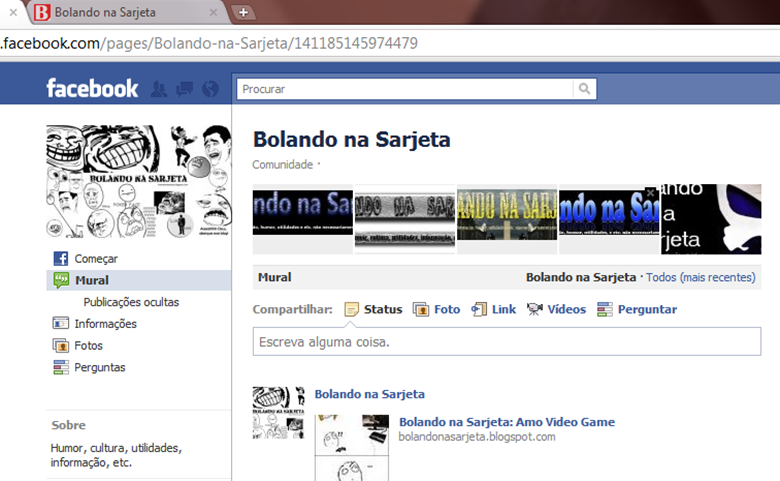
Task: Open the notifications globe icon
Action: [x=210, y=89]
